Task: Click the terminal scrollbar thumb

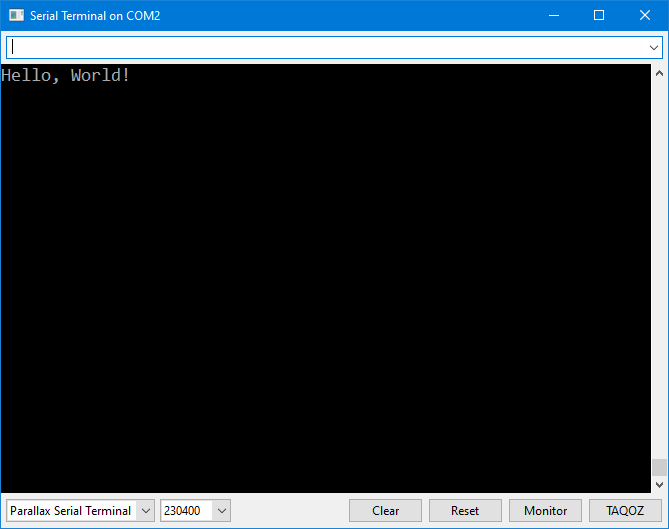Action: (x=659, y=467)
